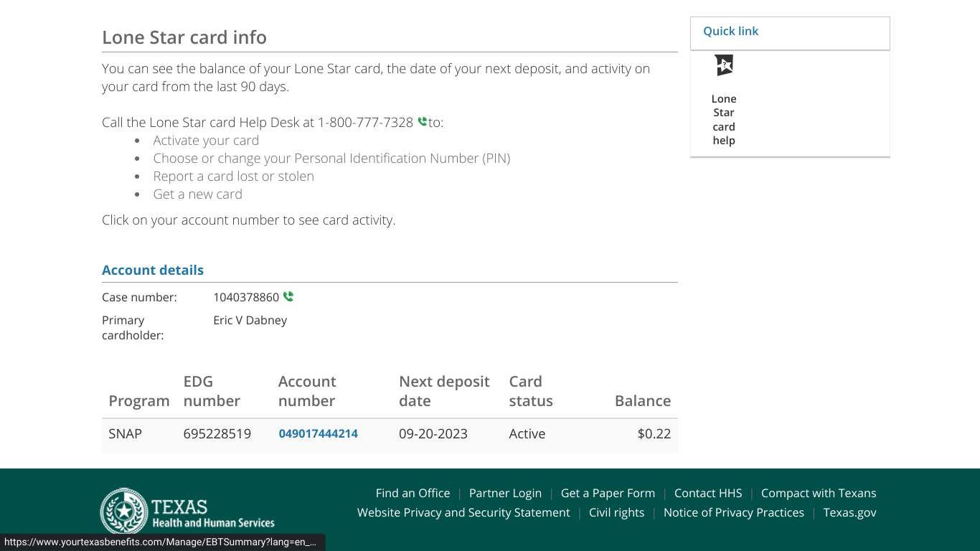Open Civil rights footer link

(x=617, y=512)
